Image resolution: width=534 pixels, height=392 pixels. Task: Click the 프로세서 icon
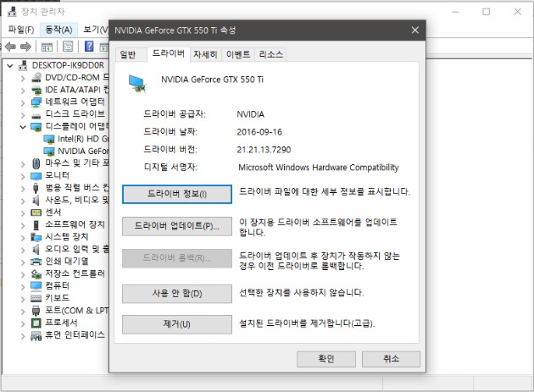click(36, 323)
